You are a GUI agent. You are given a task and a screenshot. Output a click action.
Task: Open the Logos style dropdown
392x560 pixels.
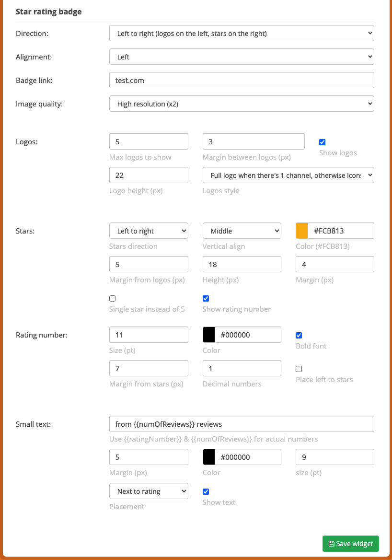point(288,175)
